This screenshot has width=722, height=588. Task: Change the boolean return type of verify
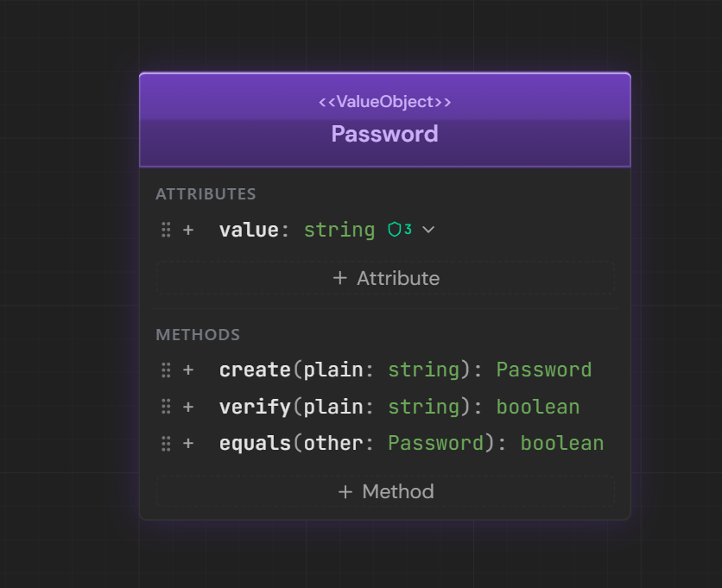click(x=537, y=407)
